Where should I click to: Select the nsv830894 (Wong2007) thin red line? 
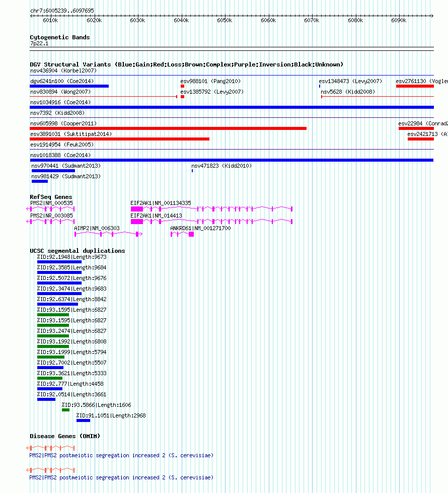(x=103, y=97)
